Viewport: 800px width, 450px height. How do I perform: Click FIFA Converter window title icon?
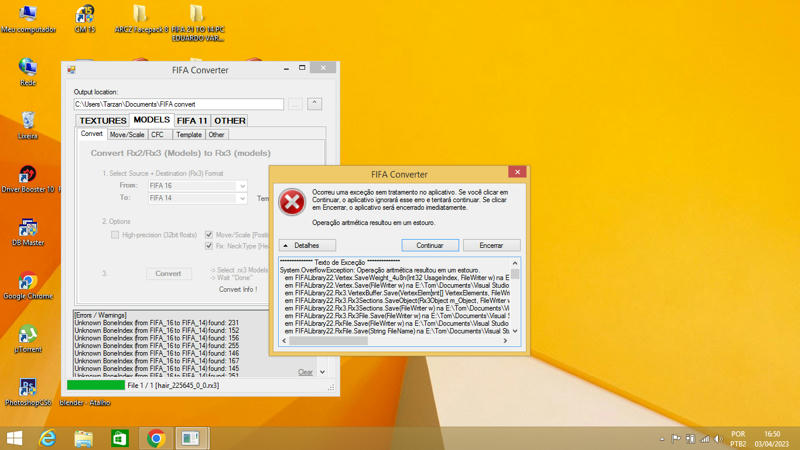coord(71,70)
